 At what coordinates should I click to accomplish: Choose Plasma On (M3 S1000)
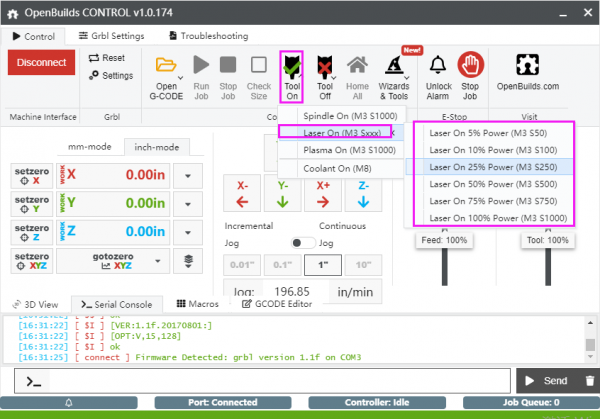click(341, 150)
